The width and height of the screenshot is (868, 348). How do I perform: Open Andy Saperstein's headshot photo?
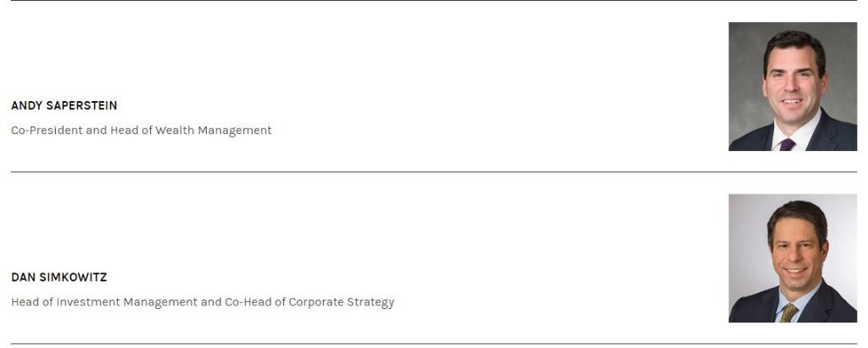pos(793,87)
